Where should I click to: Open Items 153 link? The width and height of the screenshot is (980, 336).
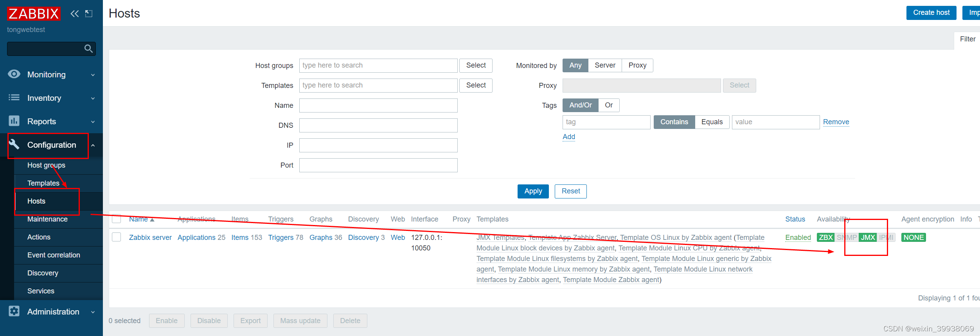coord(240,238)
